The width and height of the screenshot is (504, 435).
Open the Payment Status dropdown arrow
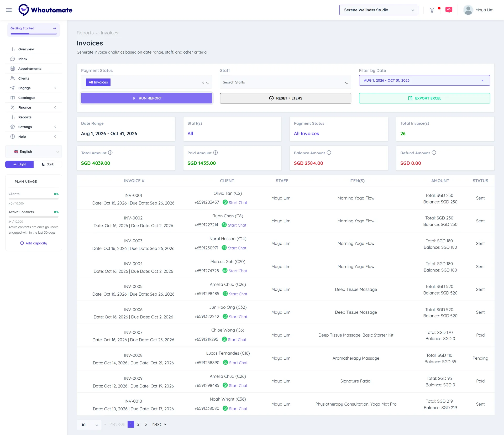[x=208, y=83]
